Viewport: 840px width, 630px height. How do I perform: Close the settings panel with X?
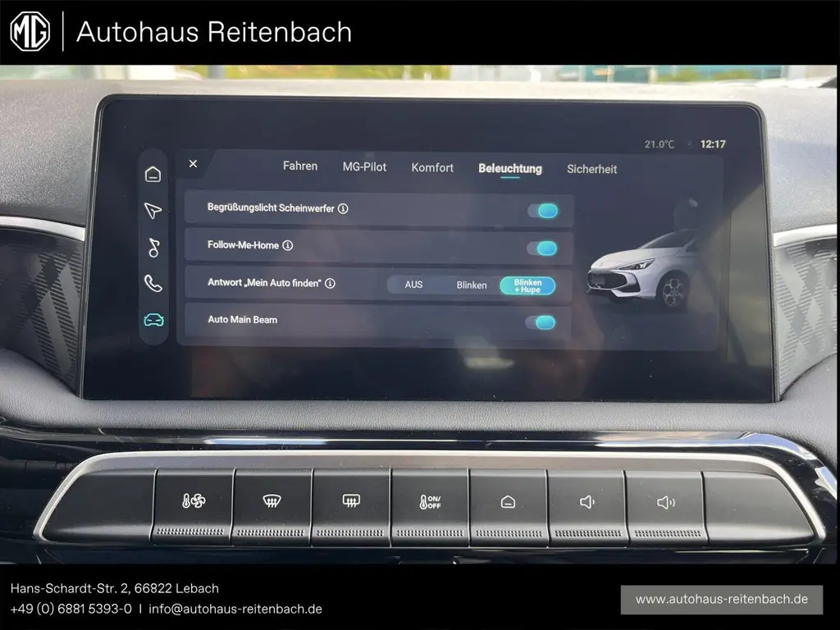(x=193, y=164)
